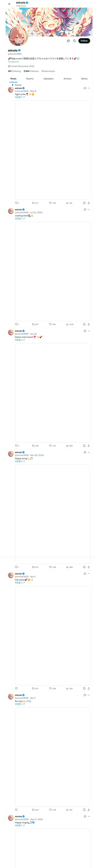Open more menu on 'Happy singing' post
The image size is (98, 868).
89,816
